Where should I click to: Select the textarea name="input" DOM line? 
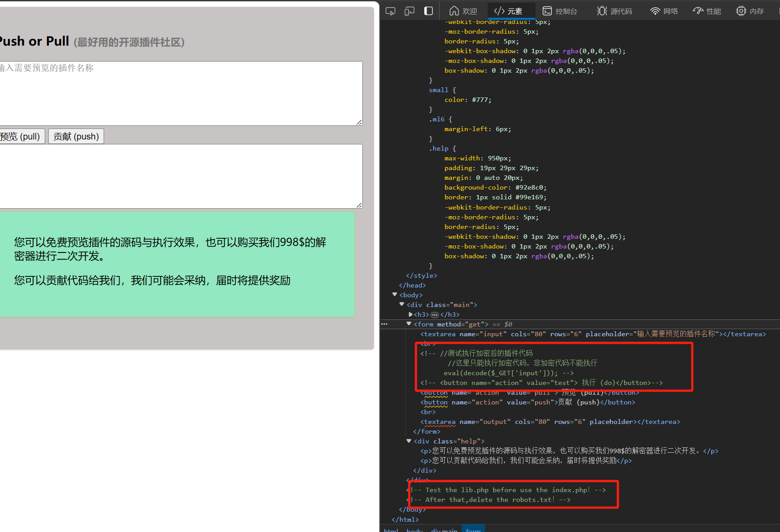click(593, 334)
